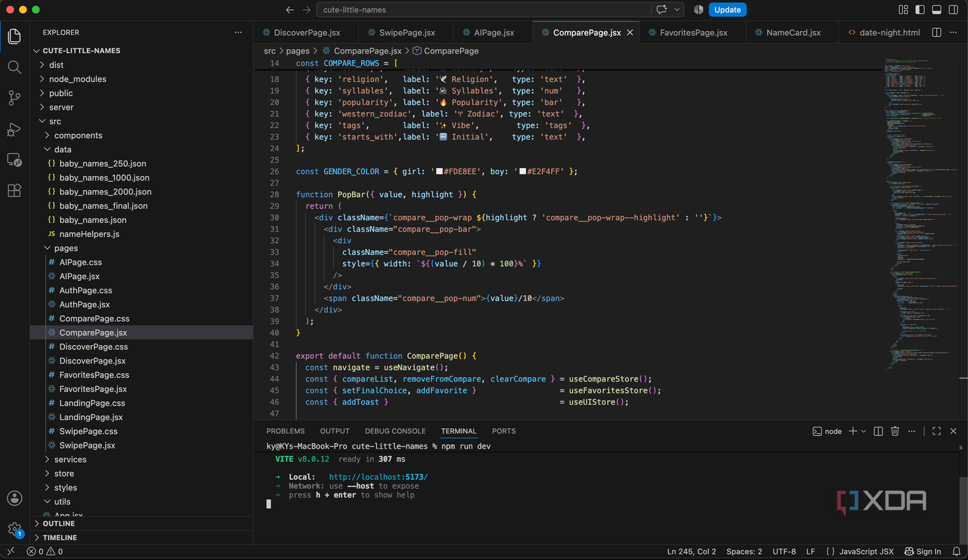Change JavaScript JSX language mode
The image size is (968, 560).
point(866,551)
